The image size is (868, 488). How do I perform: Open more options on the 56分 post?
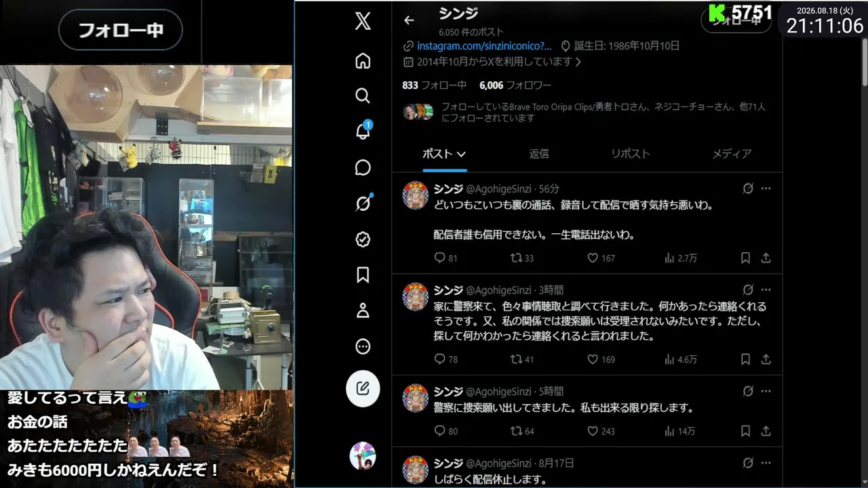point(766,188)
